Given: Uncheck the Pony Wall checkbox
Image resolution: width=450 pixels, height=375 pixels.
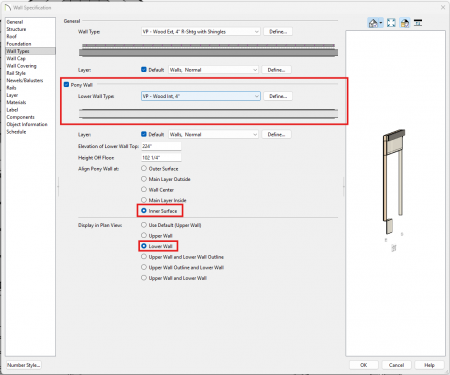Looking at the screenshot, I should click(x=66, y=85).
